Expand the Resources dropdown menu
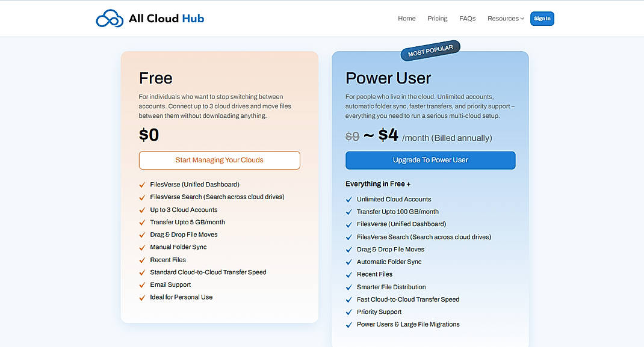Screen dimensions: 644x347 click(x=506, y=19)
